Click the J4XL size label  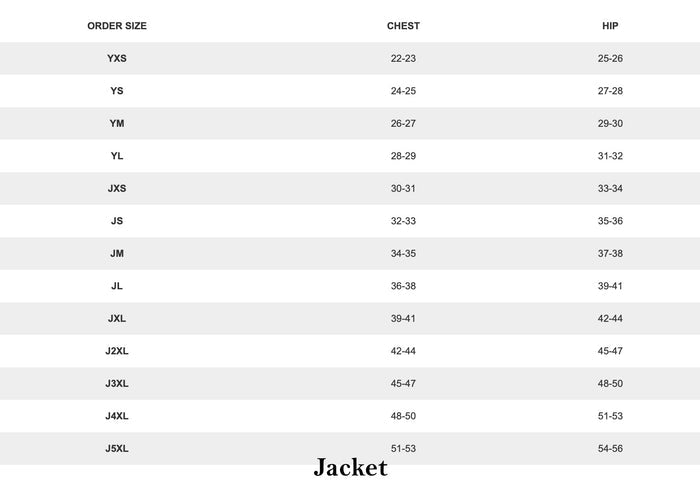click(x=117, y=416)
